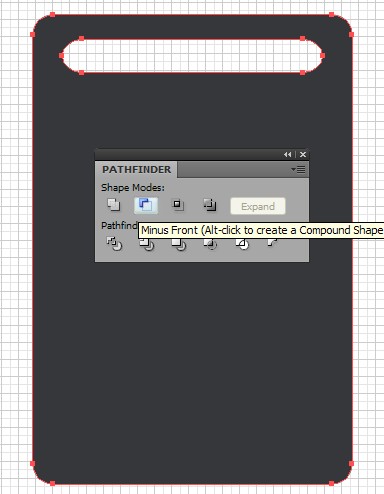This screenshot has height=494, width=384.
Task: Select leftmost anchor point of handle cutout
Action: pos(61,56)
